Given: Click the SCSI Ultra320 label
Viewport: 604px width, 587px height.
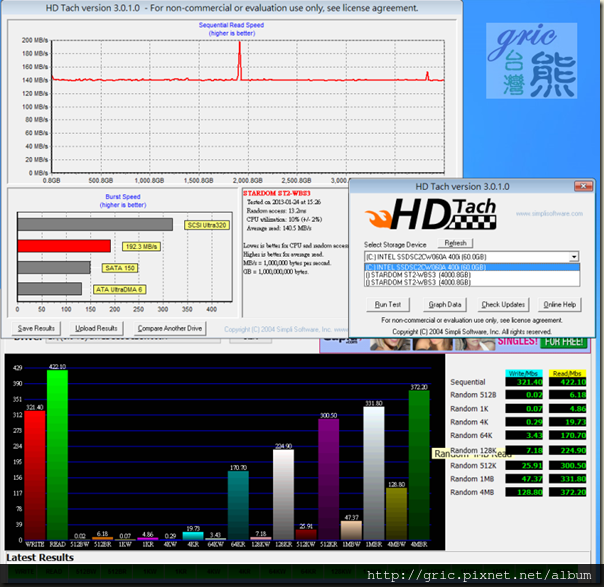Looking at the screenshot, I should click(207, 225).
